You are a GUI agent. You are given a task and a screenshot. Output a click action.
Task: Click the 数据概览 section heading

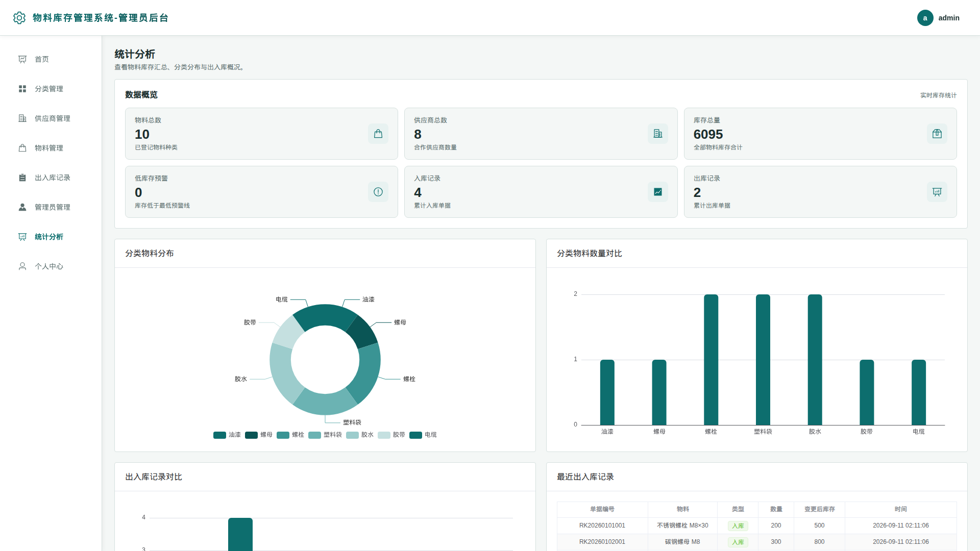pyautogui.click(x=141, y=95)
